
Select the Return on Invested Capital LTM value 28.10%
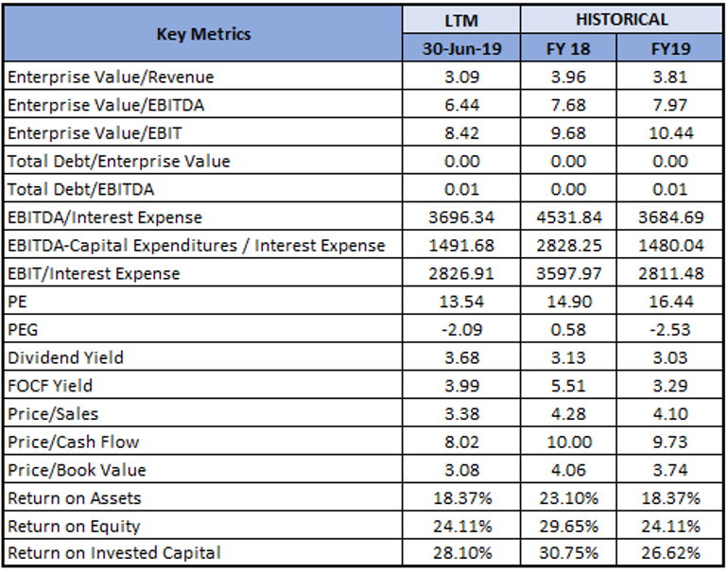(462, 552)
